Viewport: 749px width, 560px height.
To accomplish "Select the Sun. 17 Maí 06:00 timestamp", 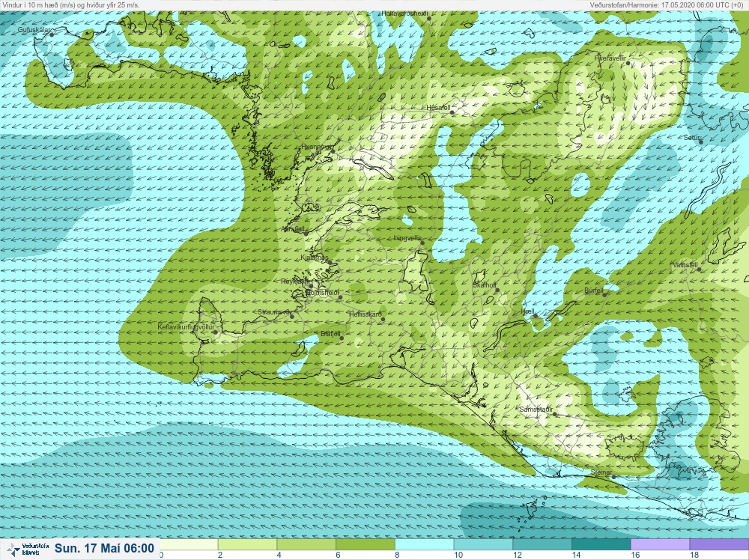I will point(104,548).
